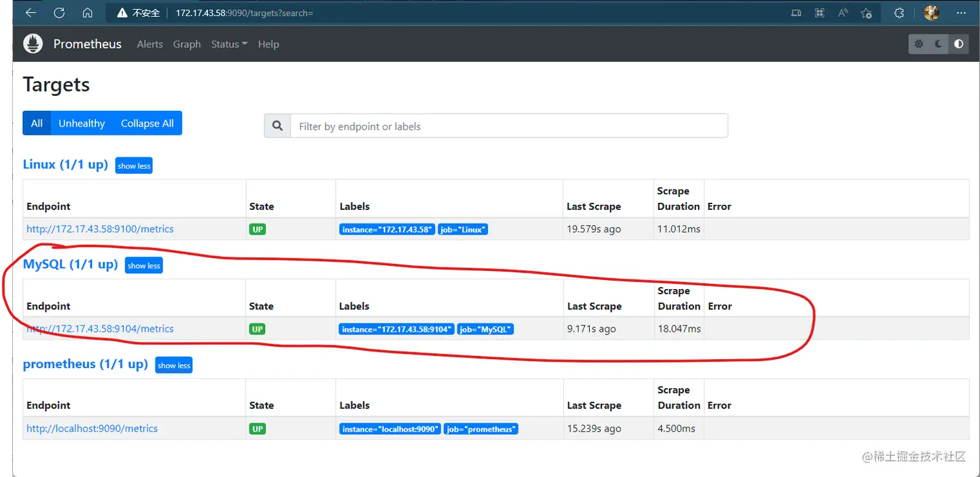Click the Collapse All button

coord(147,123)
